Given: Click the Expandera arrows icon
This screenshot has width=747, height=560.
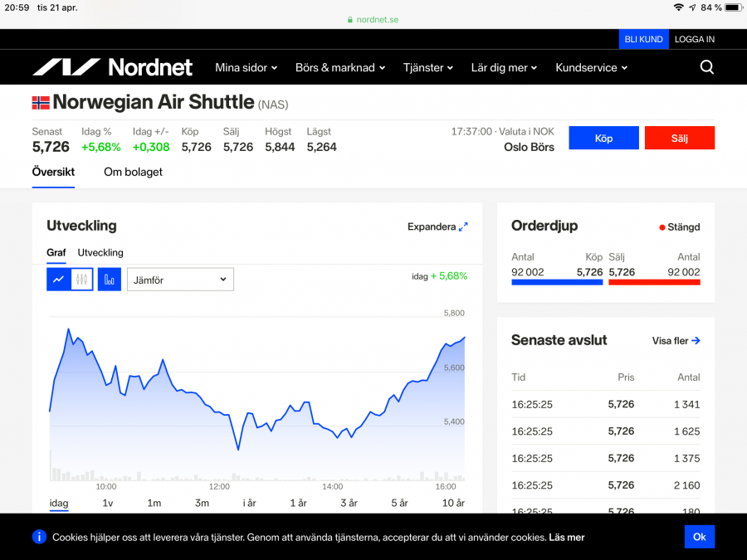Looking at the screenshot, I should click(x=463, y=226).
